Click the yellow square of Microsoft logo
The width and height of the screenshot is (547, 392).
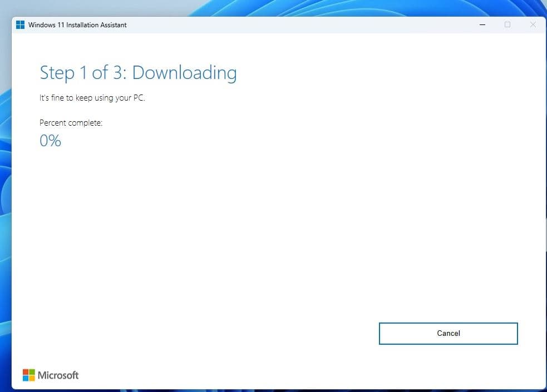[x=32, y=378]
